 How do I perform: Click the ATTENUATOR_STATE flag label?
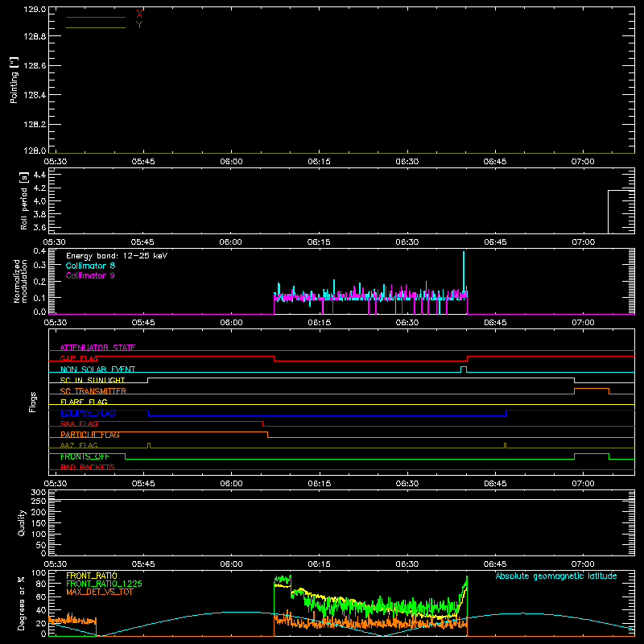(97, 348)
